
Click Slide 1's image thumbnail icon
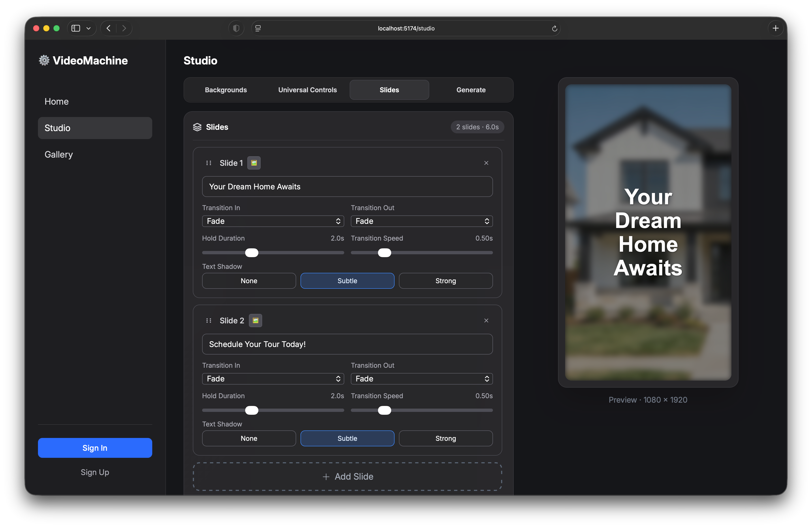pos(254,163)
